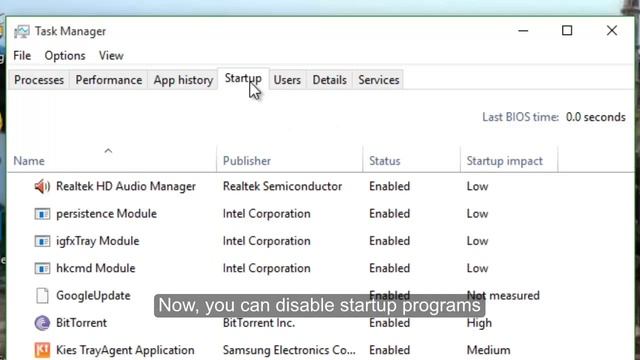
Task: Click Enabled status in Realtek HD Audio row
Action: tap(390, 187)
